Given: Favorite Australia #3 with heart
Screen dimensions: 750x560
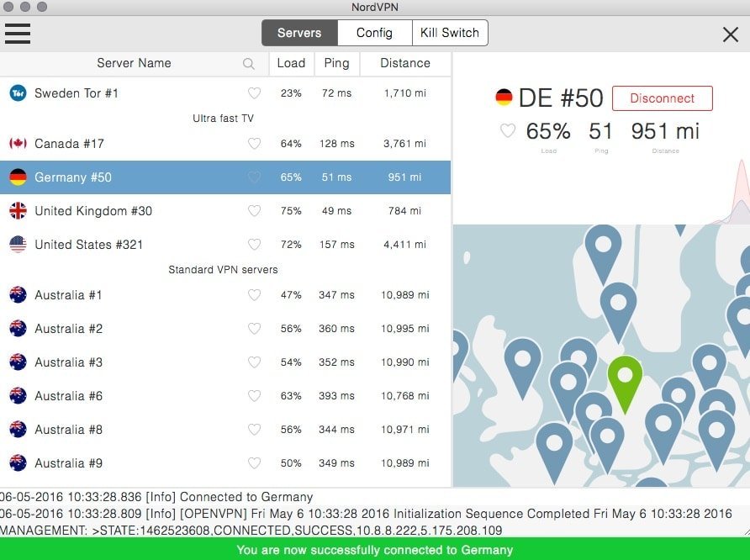Looking at the screenshot, I should pos(254,362).
